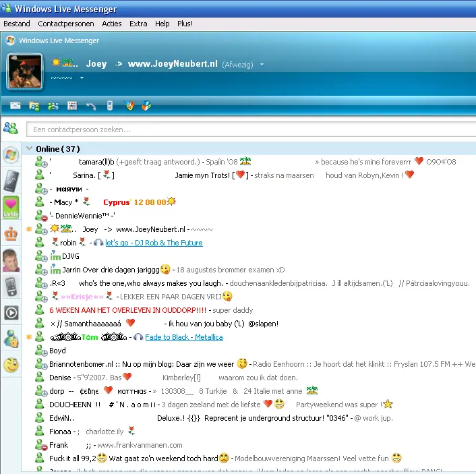The image size is (476, 474).
Task: Open the Help menu
Action: click(x=162, y=24)
